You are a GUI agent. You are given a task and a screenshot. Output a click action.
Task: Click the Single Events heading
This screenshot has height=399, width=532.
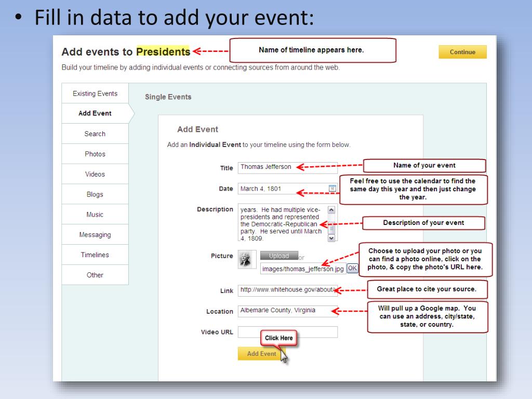pos(168,97)
